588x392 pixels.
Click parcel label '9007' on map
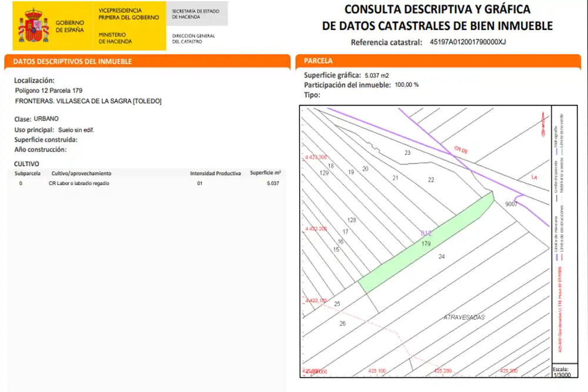(x=511, y=204)
